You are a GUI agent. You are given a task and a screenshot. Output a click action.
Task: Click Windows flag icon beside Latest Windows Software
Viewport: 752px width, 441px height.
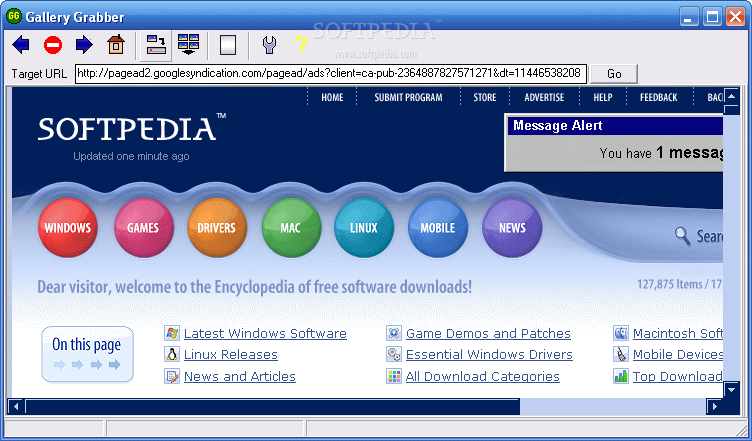click(172, 333)
